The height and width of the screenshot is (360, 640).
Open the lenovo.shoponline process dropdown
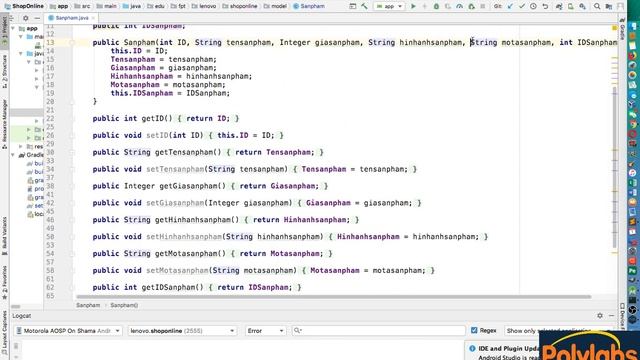point(182,331)
